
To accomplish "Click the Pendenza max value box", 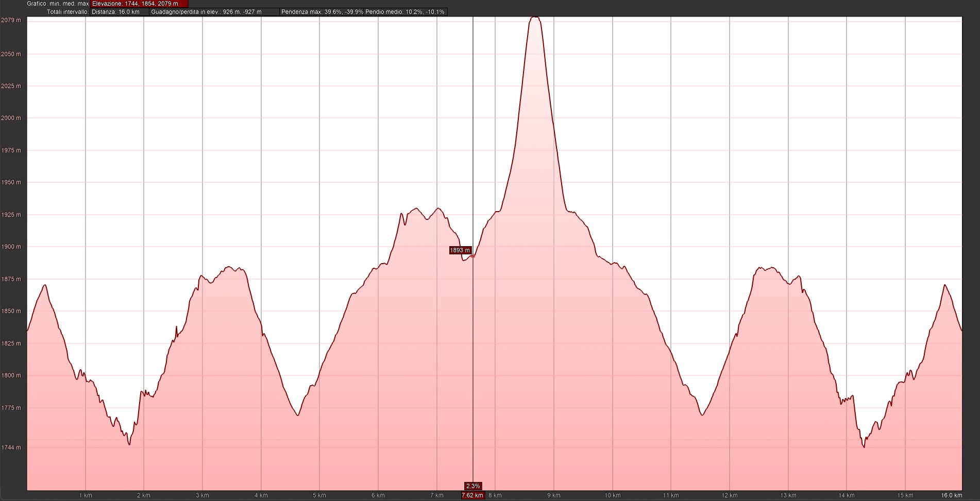I will point(322,12).
